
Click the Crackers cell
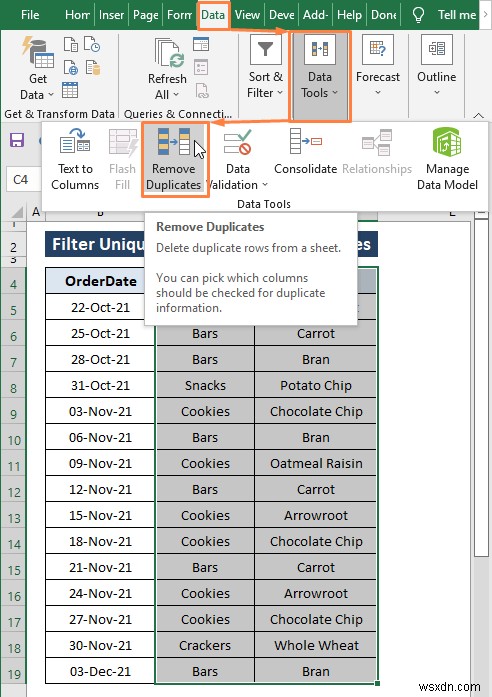(205, 645)
